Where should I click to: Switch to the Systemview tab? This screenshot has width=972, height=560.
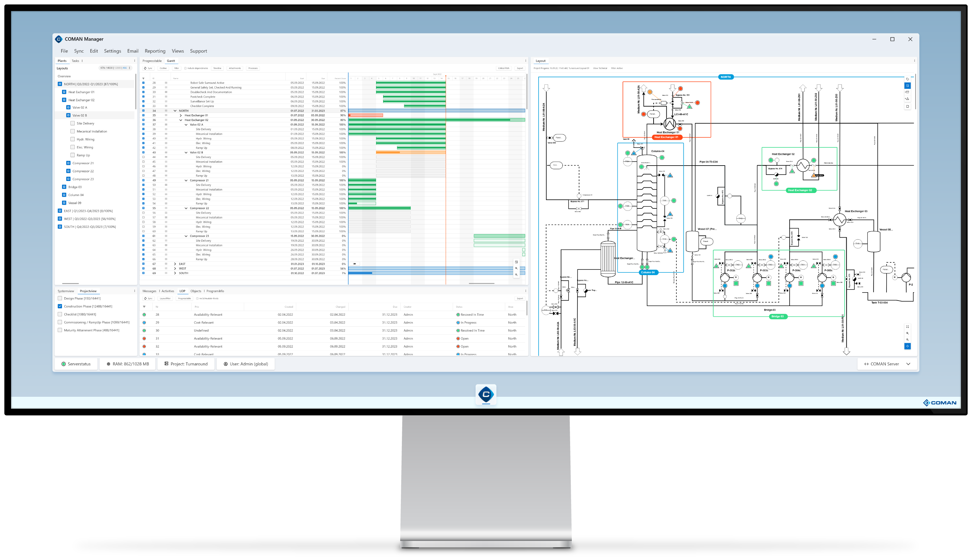tap(66, 291)
